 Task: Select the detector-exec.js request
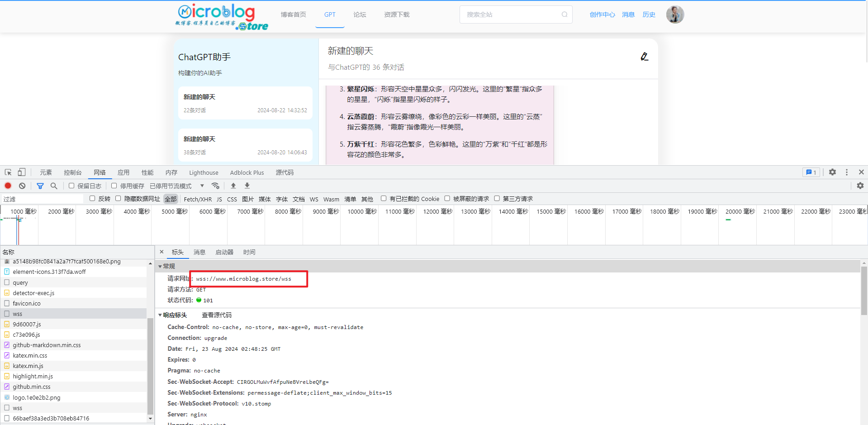coord(73,293)
